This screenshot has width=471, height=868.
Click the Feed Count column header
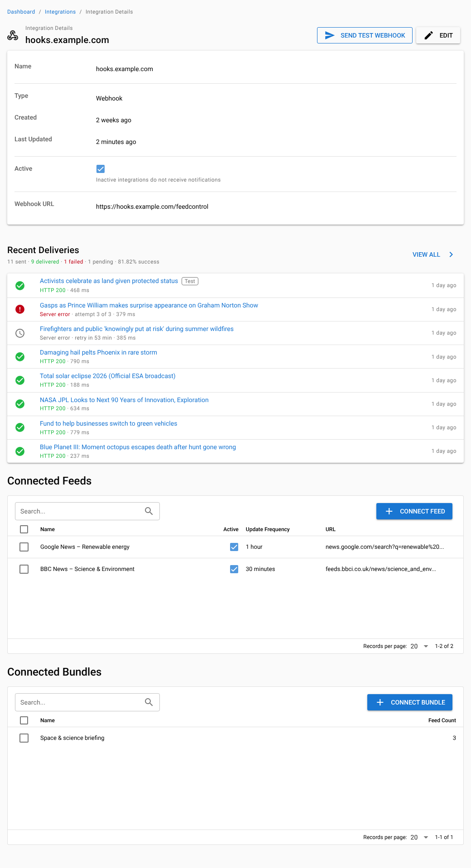[442, 720]
